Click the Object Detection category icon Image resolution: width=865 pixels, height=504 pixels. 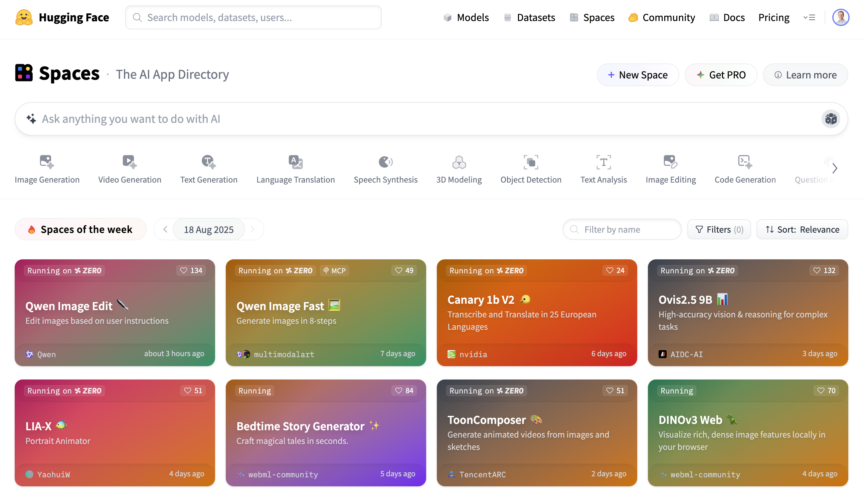tap(530, 162)
